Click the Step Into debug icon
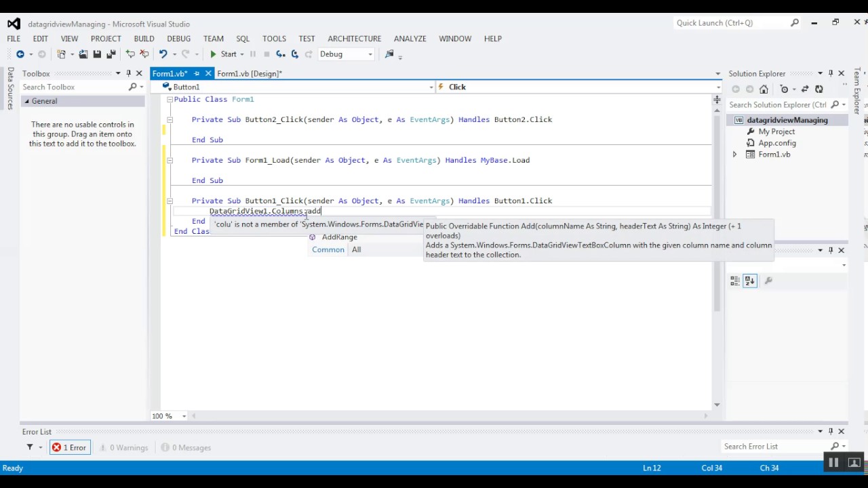Viewport: 868px width, 488px height. [280, 54]
